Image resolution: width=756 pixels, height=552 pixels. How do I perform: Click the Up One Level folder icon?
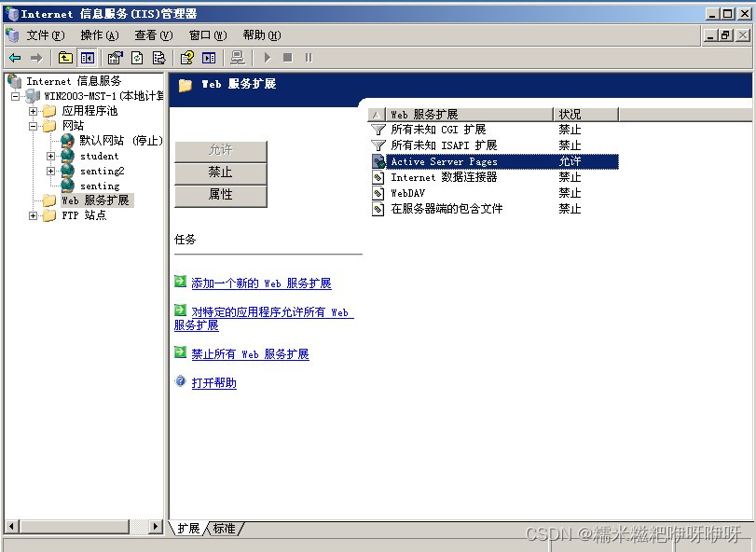(x=65, y=59)
